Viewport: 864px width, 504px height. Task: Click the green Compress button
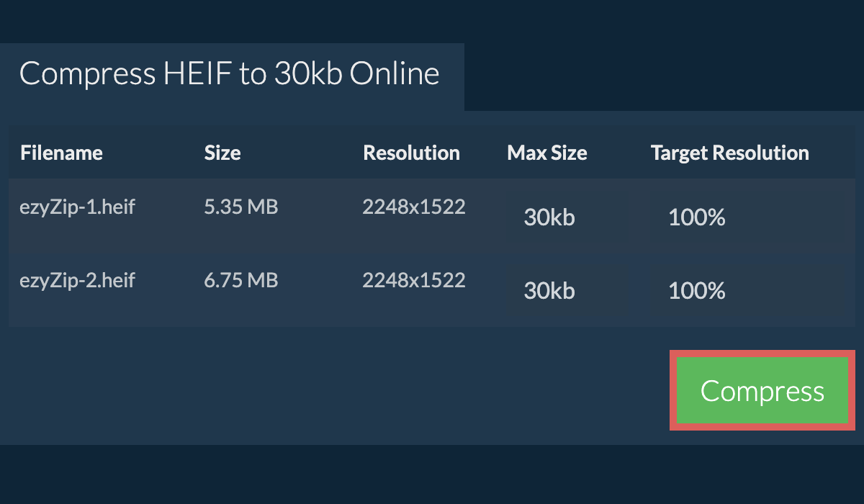[762, 391]
